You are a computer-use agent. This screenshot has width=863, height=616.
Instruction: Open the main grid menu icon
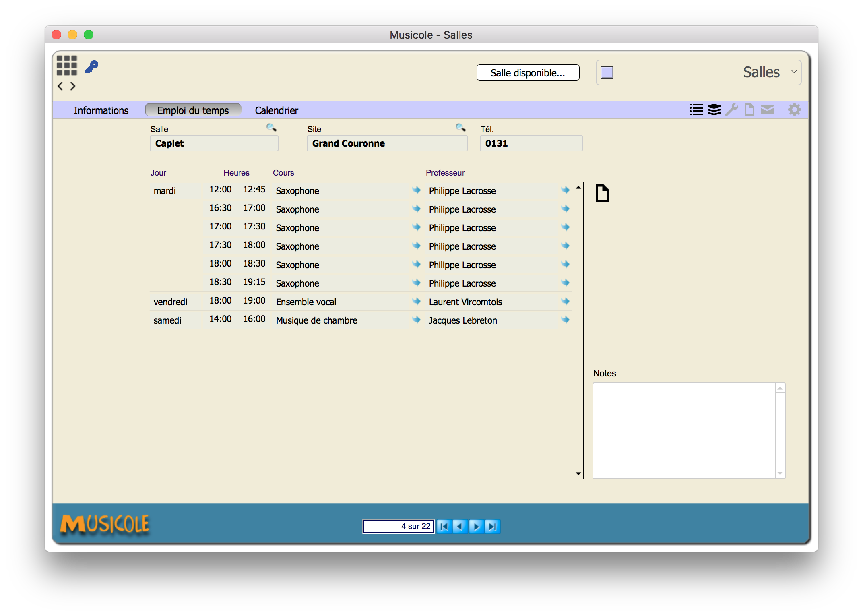coord(67,65)
